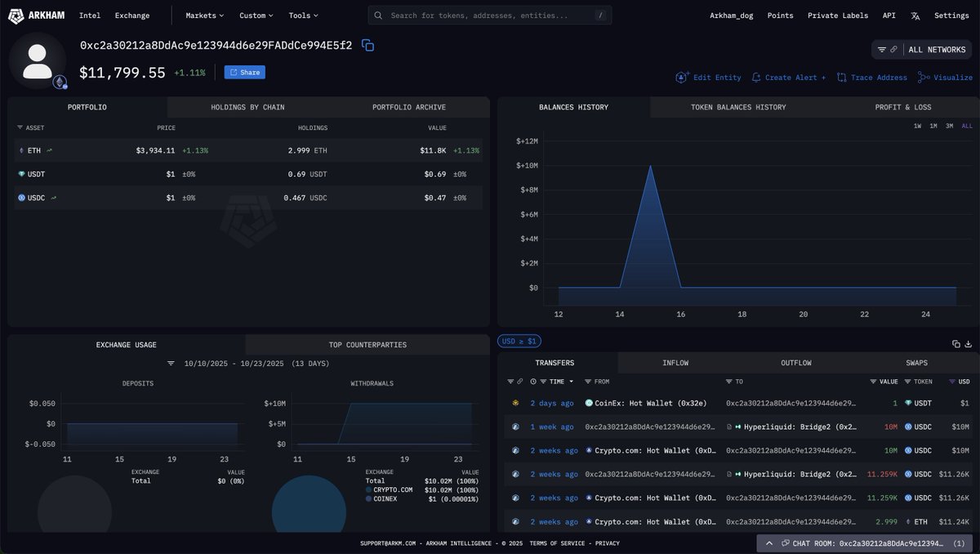Image resolution: width=980 pixels, height=554 pixels.
Task: Click the link filter icon in transfers header
Action: (519, 382)
